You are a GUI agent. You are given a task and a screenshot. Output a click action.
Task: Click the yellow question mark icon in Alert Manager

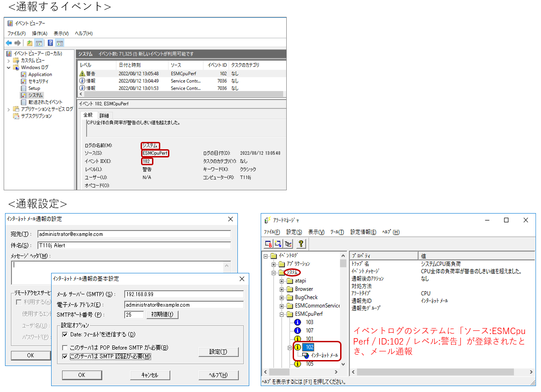point(300,243)
